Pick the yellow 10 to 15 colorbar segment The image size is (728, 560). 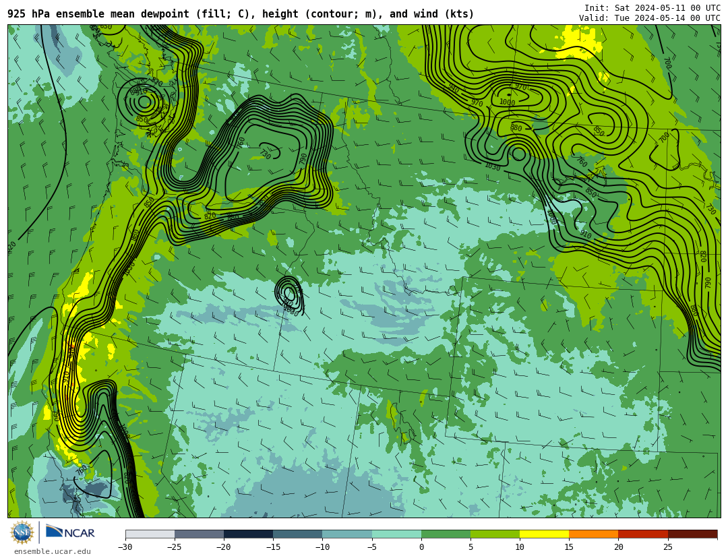point(544,534)
